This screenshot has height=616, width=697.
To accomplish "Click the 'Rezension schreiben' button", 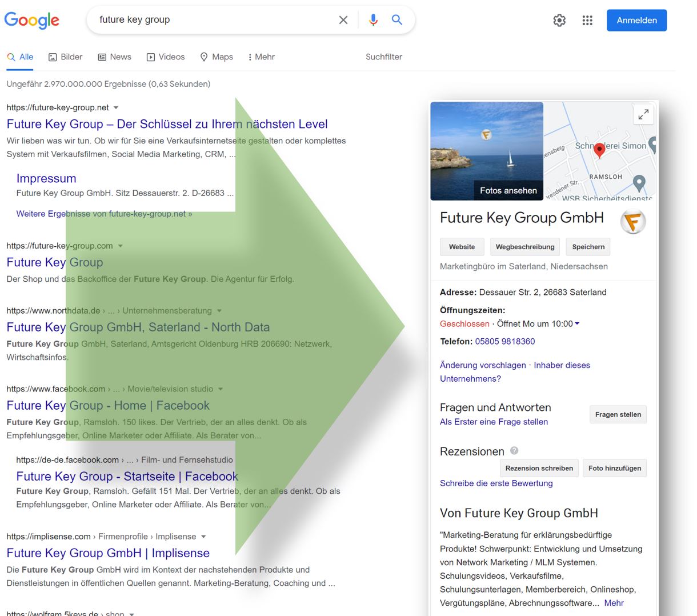I will (539, 468).
